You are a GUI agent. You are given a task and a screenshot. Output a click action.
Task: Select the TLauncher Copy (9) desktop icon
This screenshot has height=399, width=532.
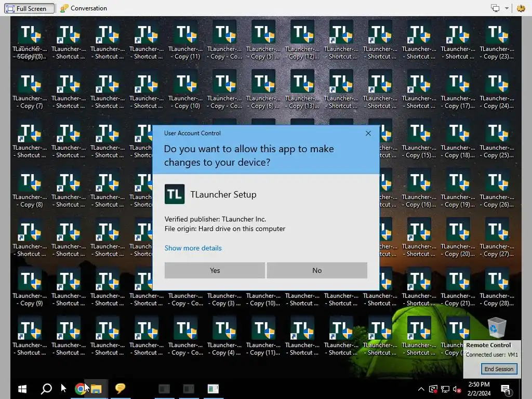click(30, 287)
